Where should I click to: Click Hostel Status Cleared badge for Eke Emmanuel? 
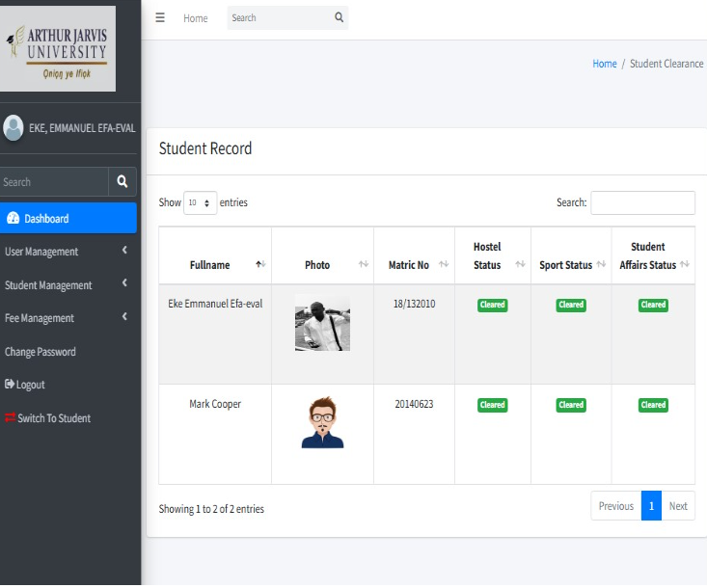tap(492, 305)
